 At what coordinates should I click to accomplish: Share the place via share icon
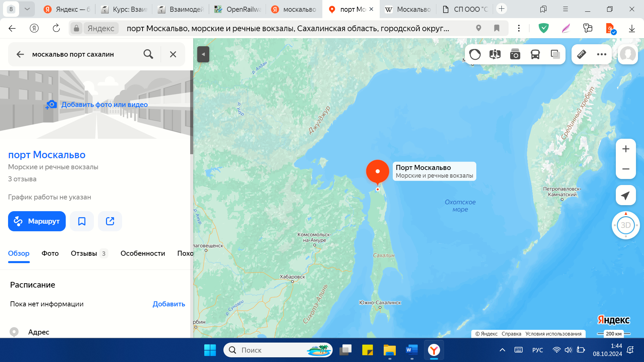[x=110, y=221]
